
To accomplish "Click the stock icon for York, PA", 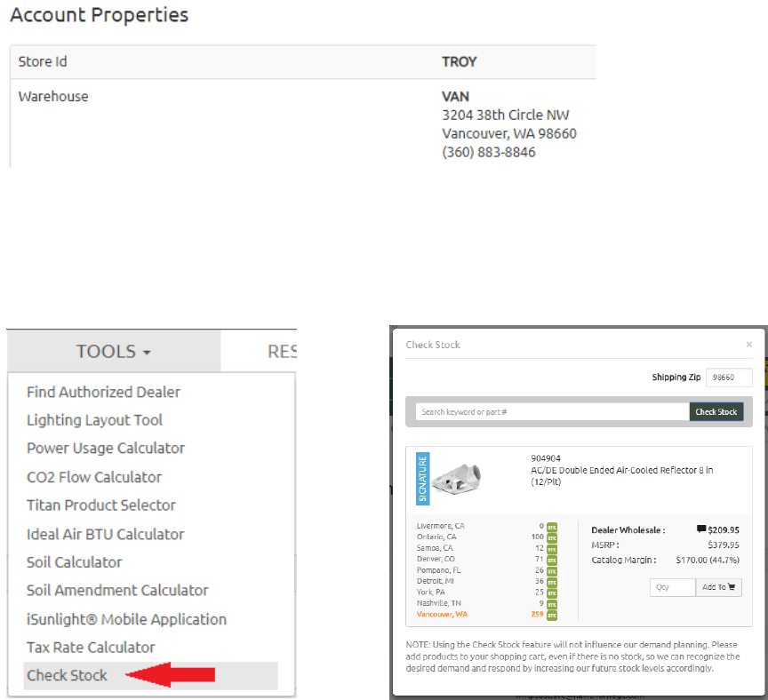I will click(x=552, y=593).
